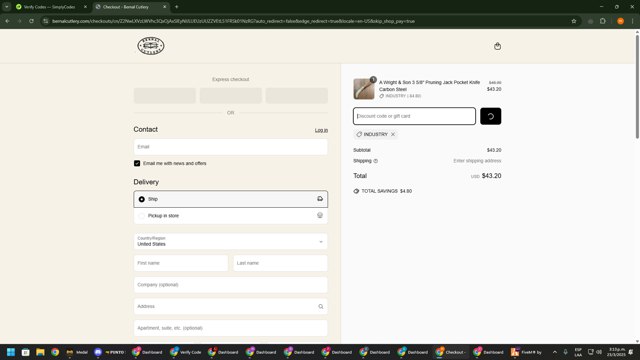Click the middle express checkout button

click(231, 96)
